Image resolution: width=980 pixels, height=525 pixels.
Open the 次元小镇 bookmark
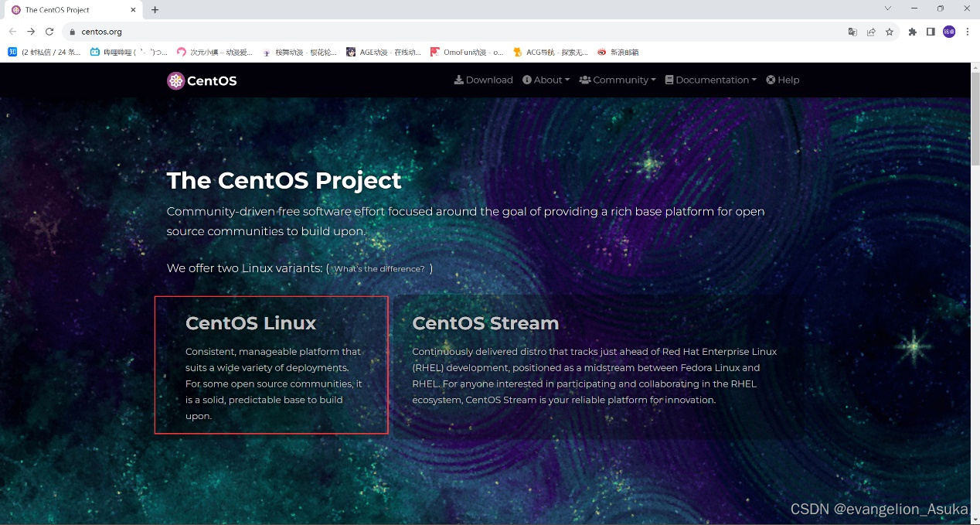[215, 52]
